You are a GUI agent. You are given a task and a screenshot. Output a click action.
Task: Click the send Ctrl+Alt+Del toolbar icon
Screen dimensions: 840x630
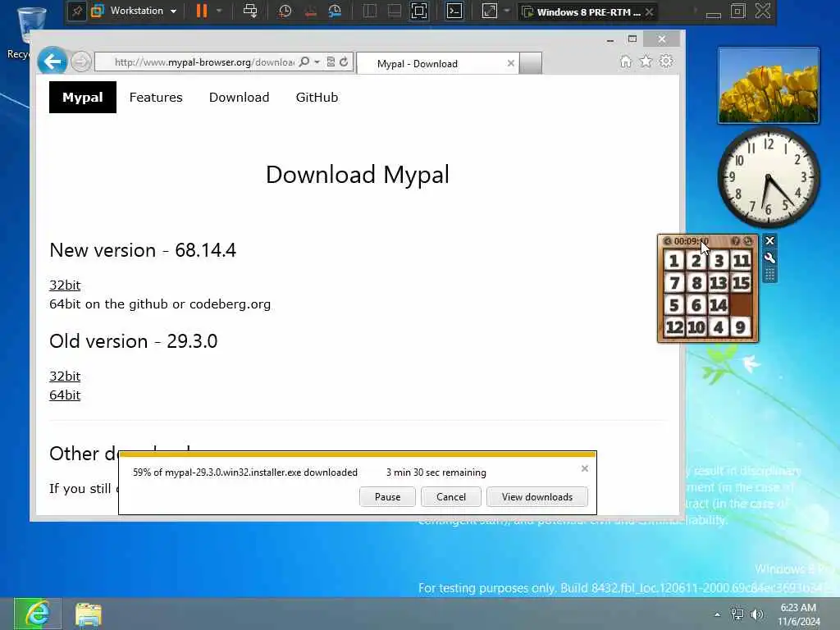249,11
